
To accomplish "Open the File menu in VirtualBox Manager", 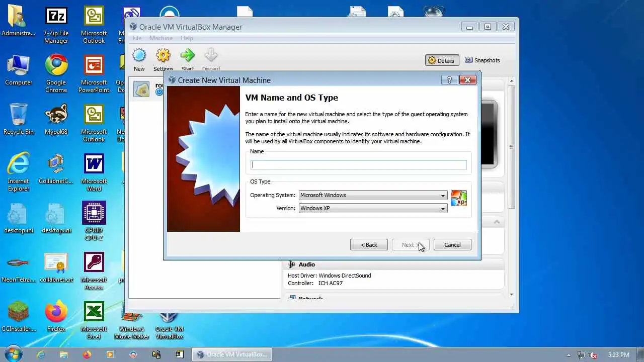I will click(x=137, y=38).
